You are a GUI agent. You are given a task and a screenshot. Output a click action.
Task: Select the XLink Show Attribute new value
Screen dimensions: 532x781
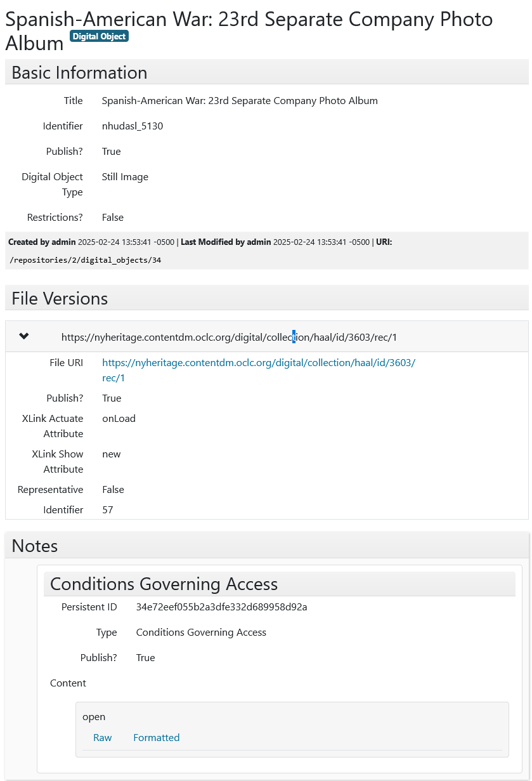point(111,454)
